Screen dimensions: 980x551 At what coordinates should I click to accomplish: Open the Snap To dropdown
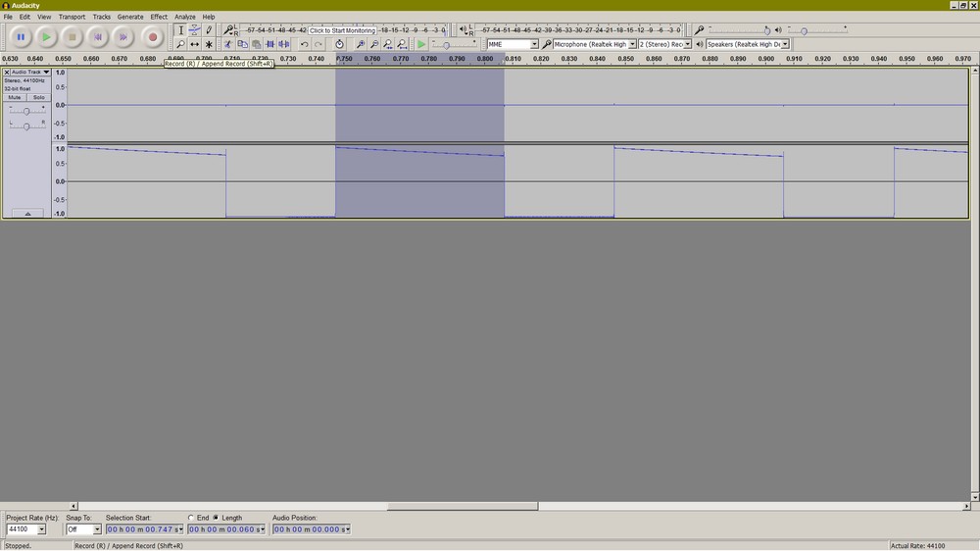click(x=97, y=529)
